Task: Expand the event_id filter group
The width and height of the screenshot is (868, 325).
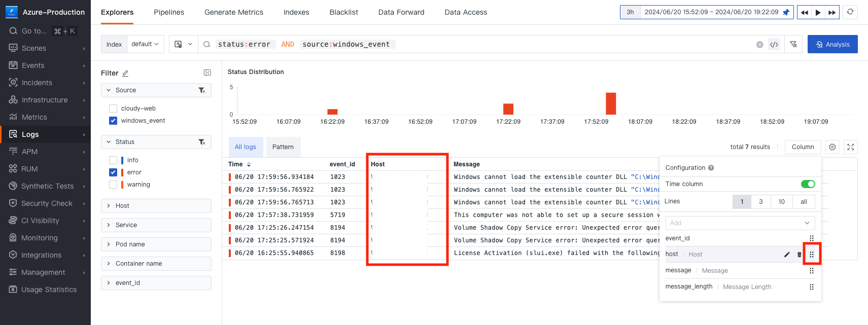Action: pos(156,283)
